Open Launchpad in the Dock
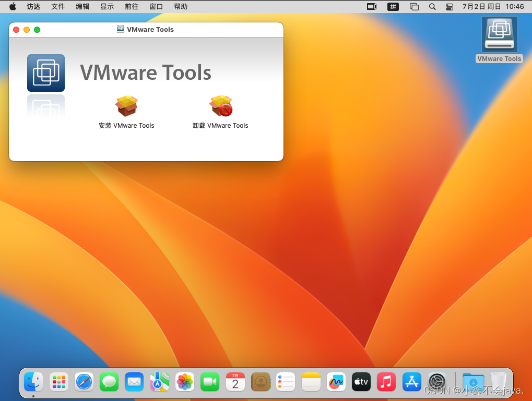Viewport: 532px width, 401px height. coord(59,382)
